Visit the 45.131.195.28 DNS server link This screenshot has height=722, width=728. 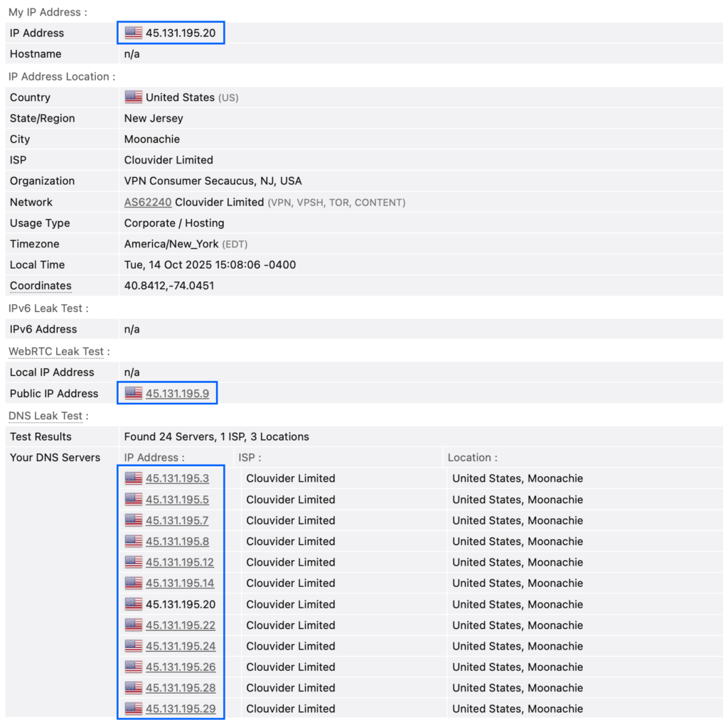tap(180, 688)
